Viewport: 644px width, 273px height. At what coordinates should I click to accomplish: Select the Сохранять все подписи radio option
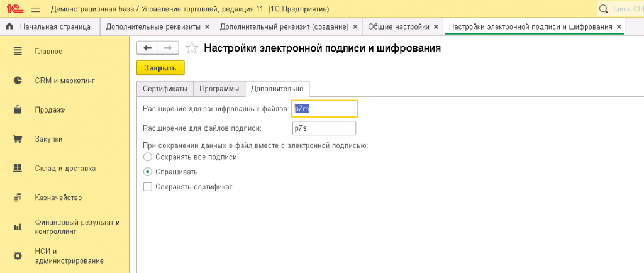(148, 157)
